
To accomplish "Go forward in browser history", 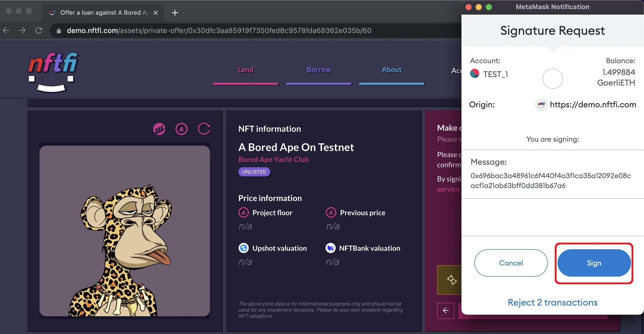I will tap(22, 30).
